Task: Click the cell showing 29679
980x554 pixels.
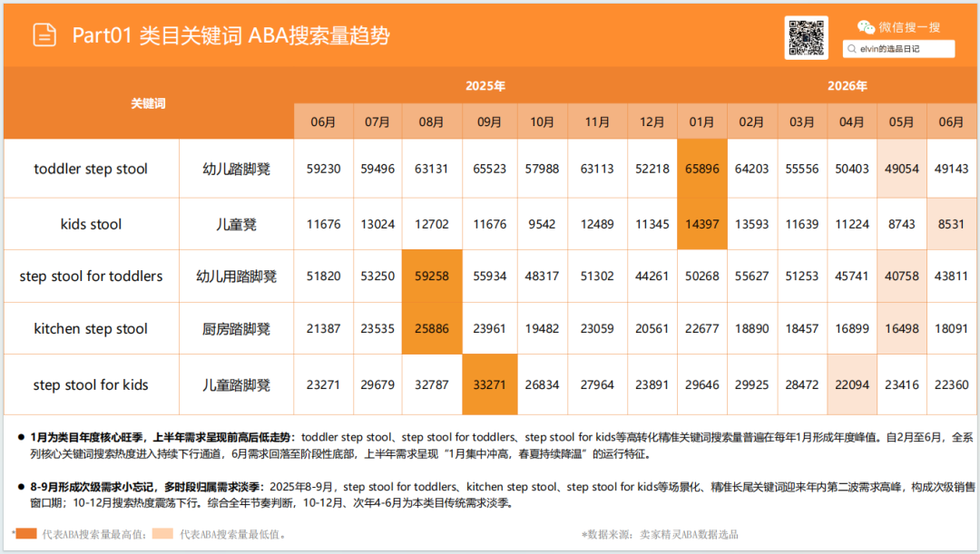Action: [x=377, y=384]
